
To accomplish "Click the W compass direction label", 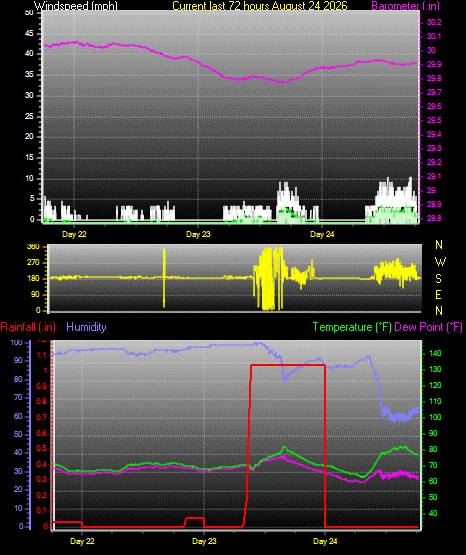I will tap(440, 262).
